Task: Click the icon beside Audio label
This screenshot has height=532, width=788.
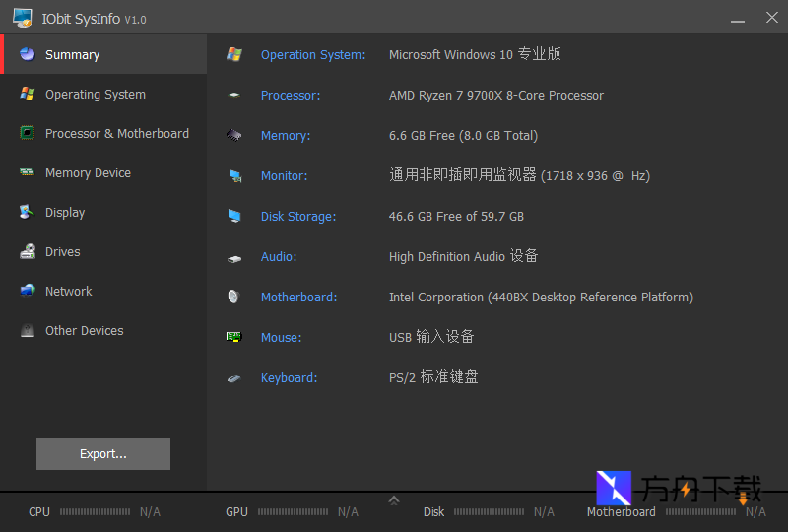Action: (x=234, y=258)
